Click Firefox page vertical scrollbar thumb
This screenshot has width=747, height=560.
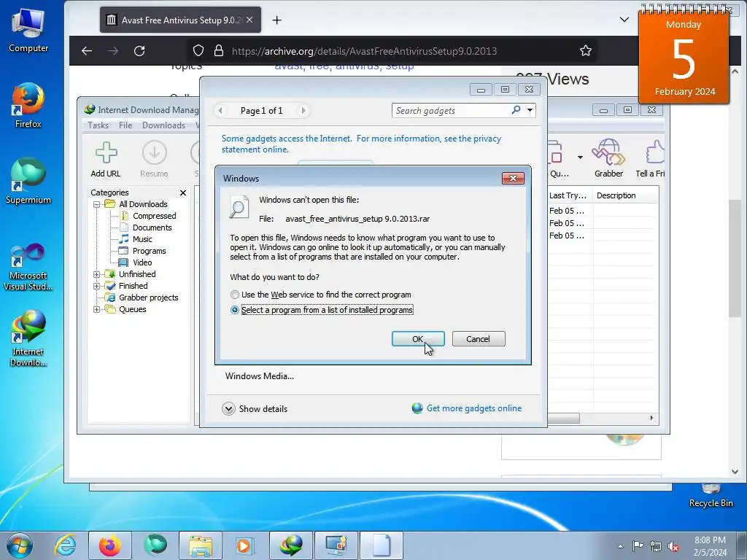pos(735,257)
